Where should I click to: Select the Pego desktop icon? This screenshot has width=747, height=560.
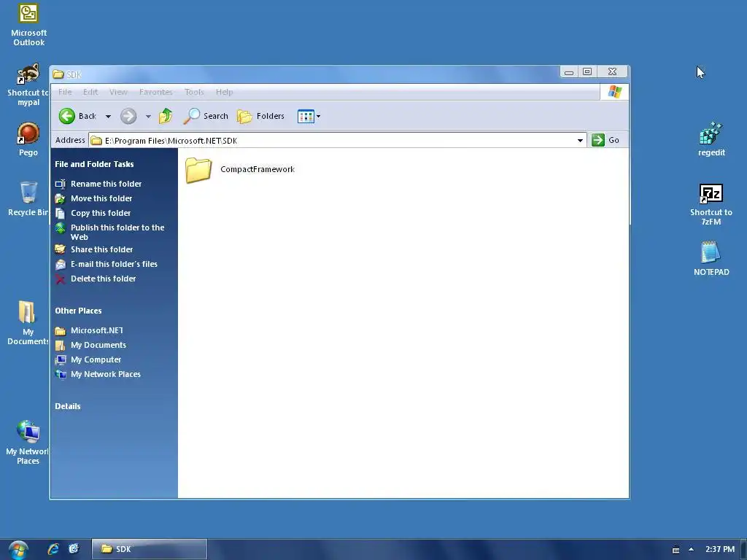point(28,139)
